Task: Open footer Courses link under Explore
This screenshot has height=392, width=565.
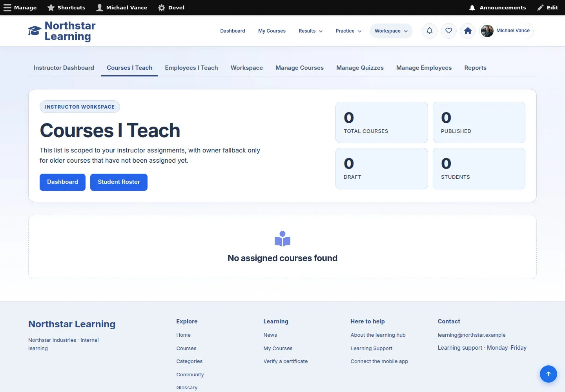Action: (186, 348)
